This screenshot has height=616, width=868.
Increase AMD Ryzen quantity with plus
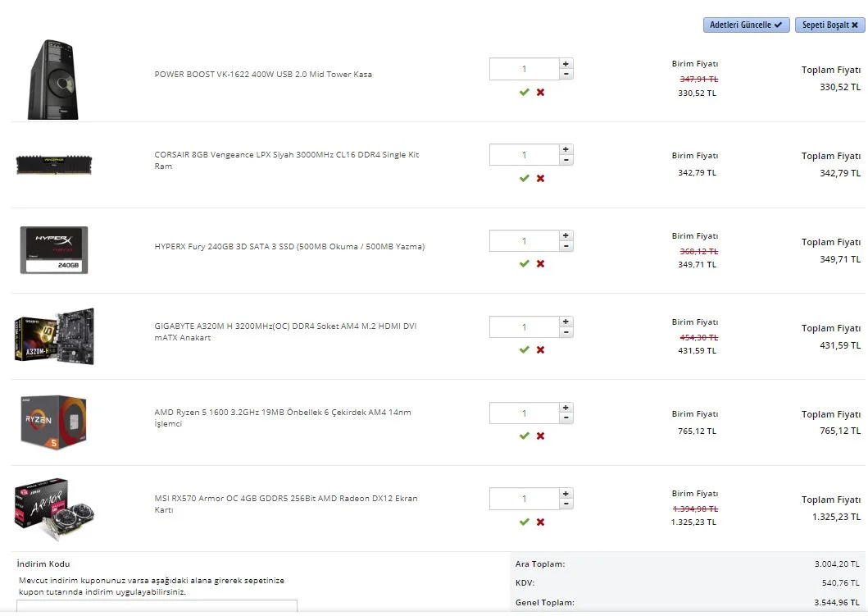566,408
